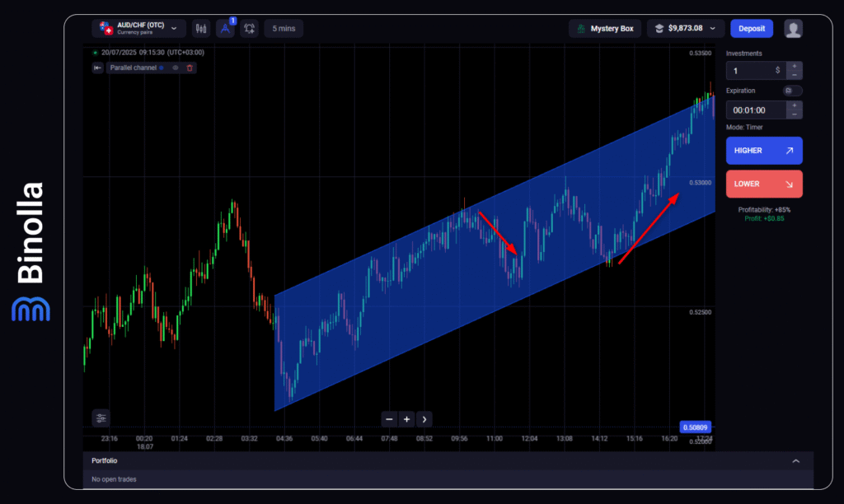This screenshot has height=504, width=844.
Task: Open the drawing tools compass icon
Action: [x=225, y=29]
